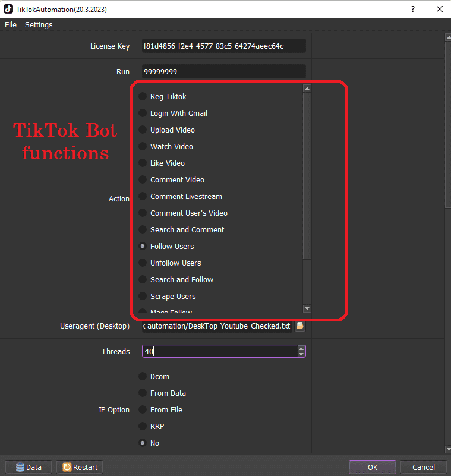
Task: Select the Watch Video action
Action: [166, 147]
